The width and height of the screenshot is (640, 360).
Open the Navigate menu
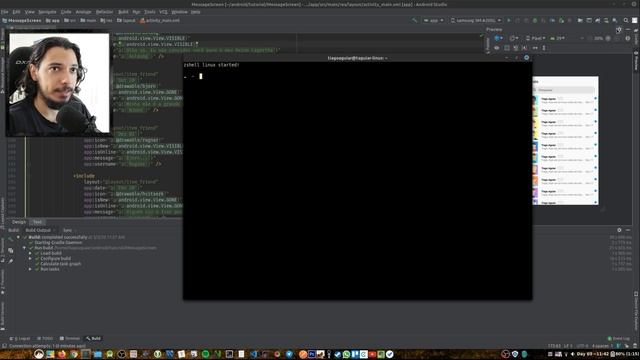coord(47,12)
